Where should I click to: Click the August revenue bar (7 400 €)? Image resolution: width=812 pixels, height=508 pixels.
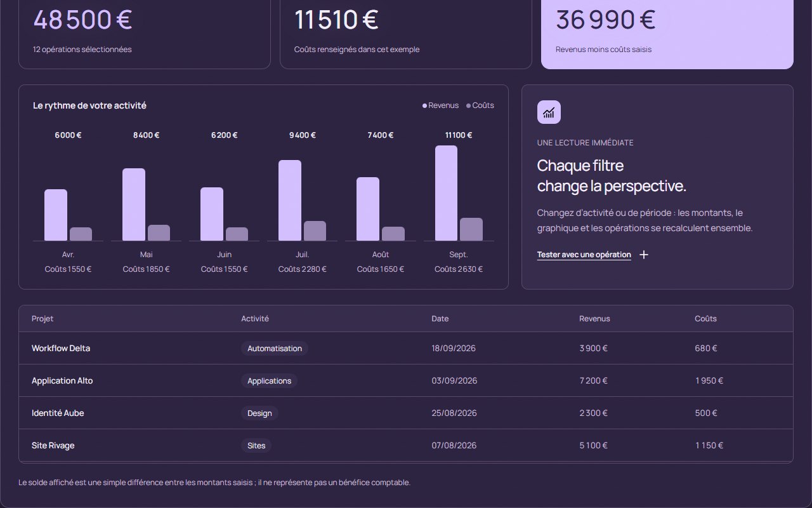pos(368,209)
